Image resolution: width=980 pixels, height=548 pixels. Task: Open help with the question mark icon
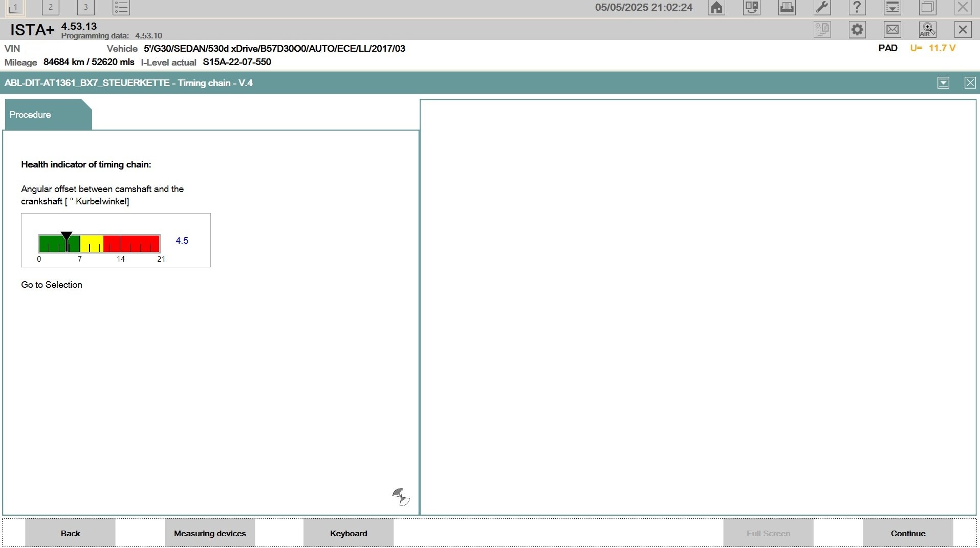tap(857, 8)
